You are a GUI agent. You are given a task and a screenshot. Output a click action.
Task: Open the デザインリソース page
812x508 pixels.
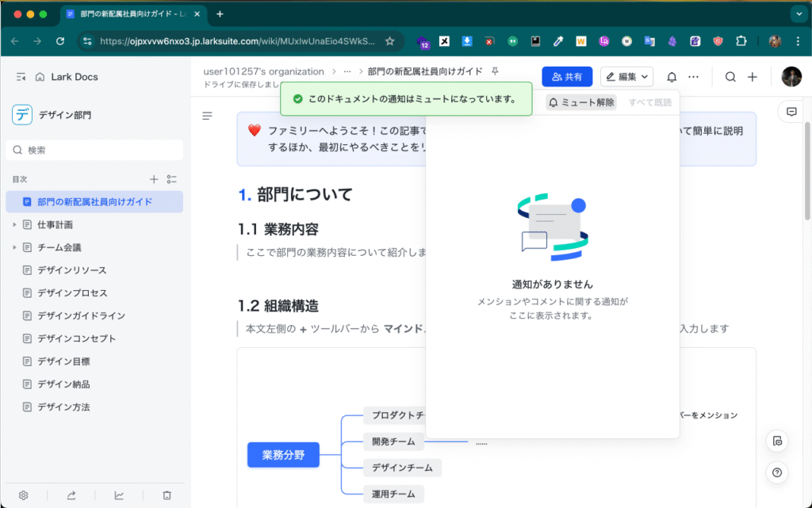pyautogui.click(x=71, y=270)
